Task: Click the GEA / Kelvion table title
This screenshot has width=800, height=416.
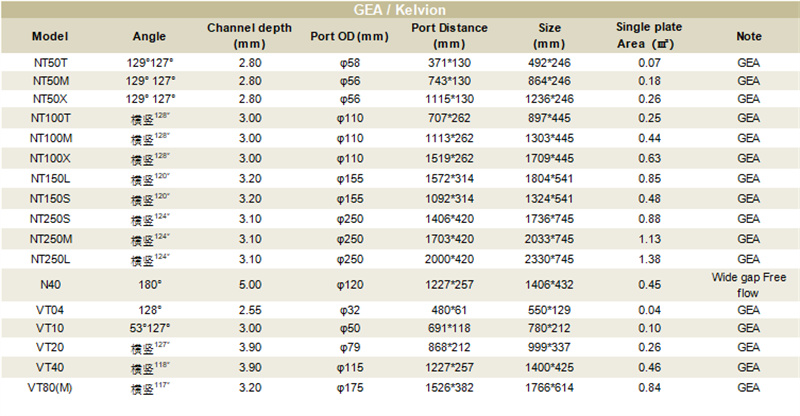Action: 399,10
